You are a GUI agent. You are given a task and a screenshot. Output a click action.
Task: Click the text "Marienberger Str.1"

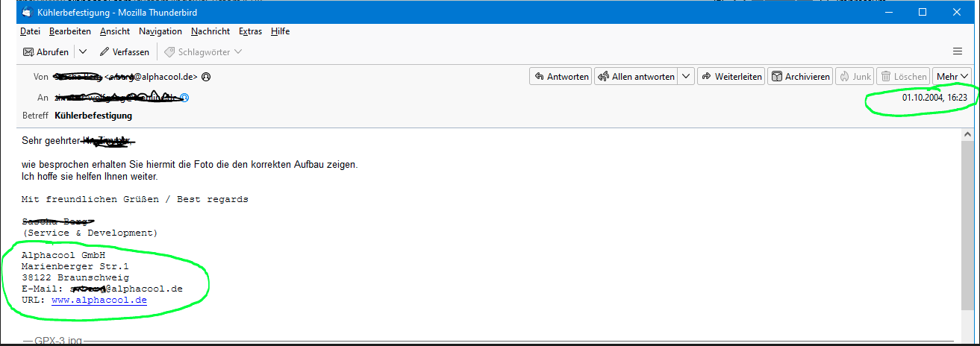[75, 266]
